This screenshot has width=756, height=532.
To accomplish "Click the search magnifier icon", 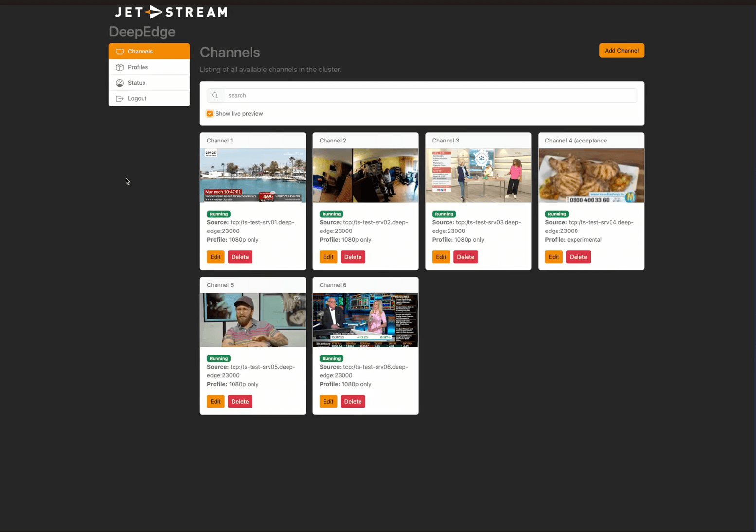I will click(x=215, y=95).
